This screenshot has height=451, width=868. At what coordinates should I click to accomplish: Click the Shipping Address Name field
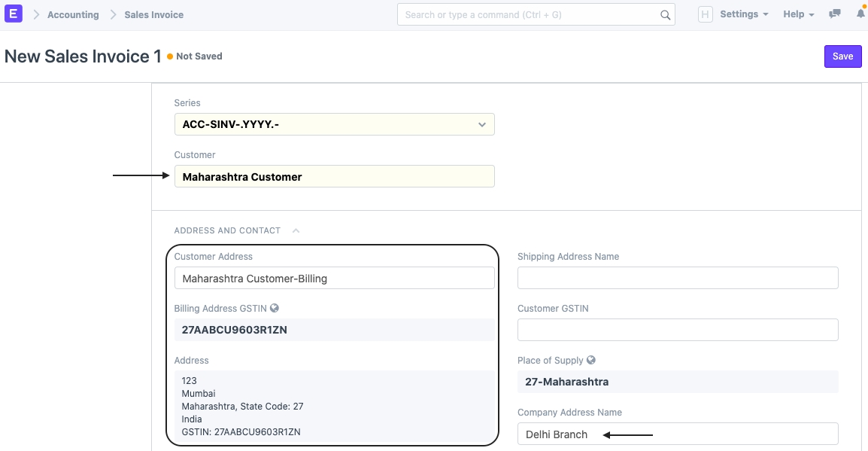(677, 278)
